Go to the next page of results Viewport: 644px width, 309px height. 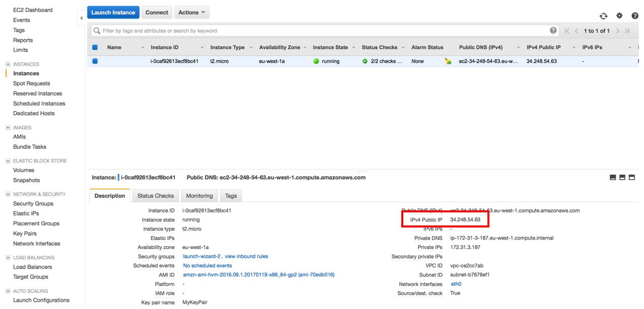tap(618, 31)
